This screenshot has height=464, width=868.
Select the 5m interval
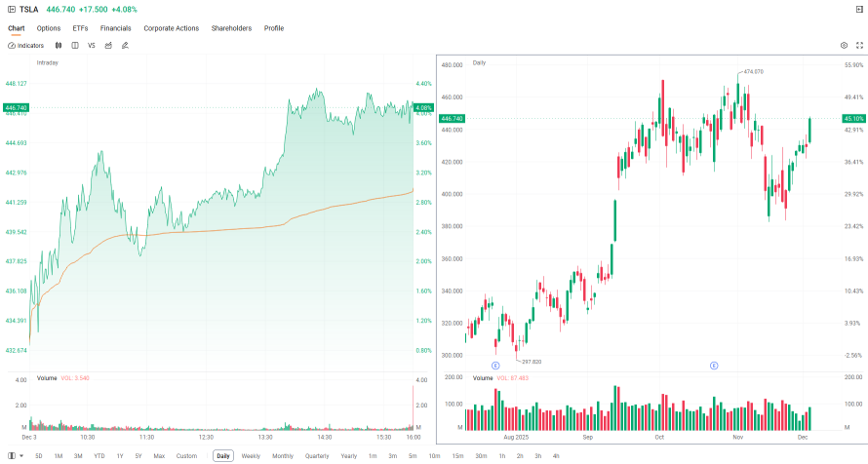click(413, 456)
